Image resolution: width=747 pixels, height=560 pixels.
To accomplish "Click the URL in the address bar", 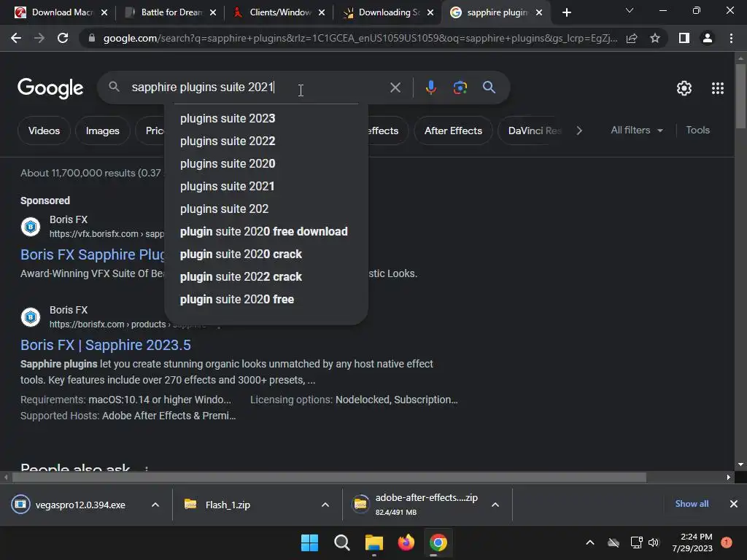I will tap(360, 38).
